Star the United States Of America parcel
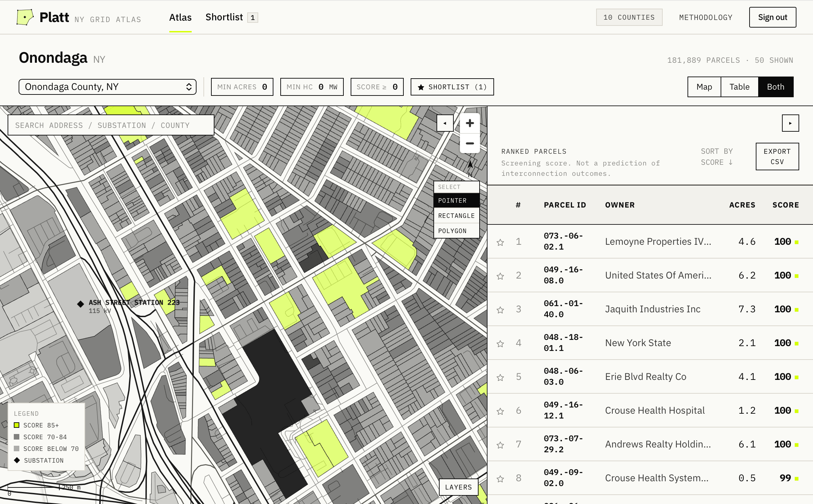This screenshot has width=813, height=504. pos(500,276)
